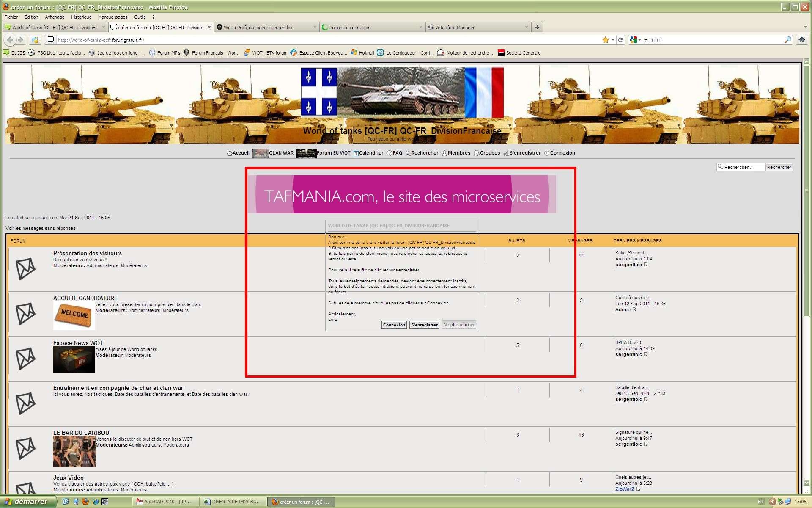Switch to the Popup de connexion tab
This screenshot has width=812, height=508.
372,27
